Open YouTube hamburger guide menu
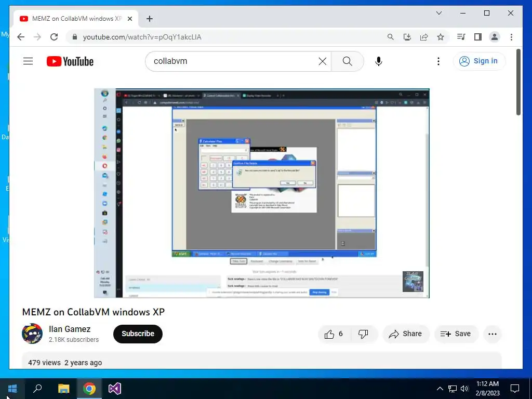The width and height of the screenshot is (532, 399). [28, 61]
